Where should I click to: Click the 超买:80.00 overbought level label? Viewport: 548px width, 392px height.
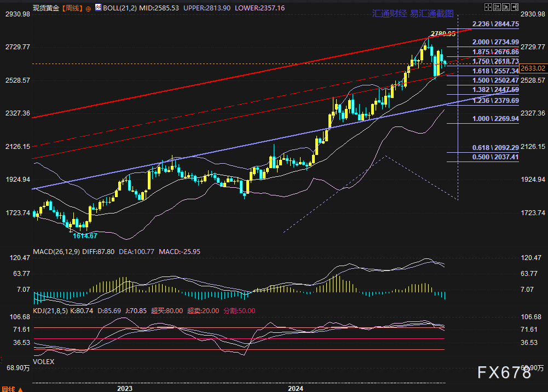pos(170,310)
